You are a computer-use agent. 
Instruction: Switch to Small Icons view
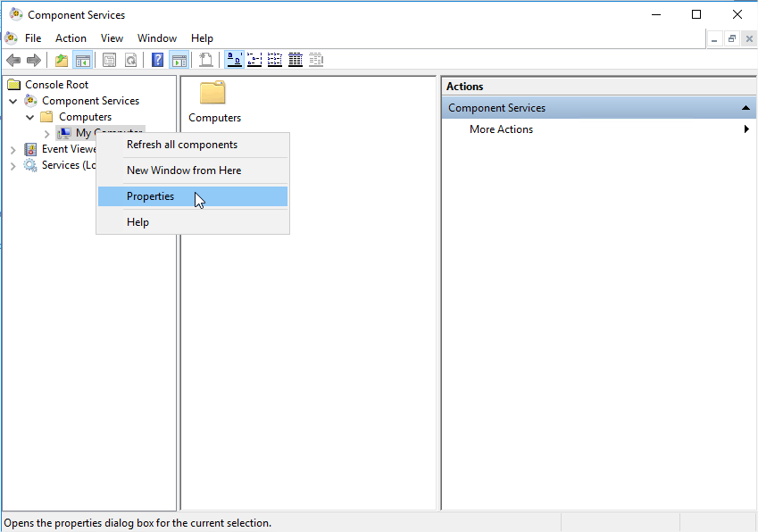[x=254, y=60]
